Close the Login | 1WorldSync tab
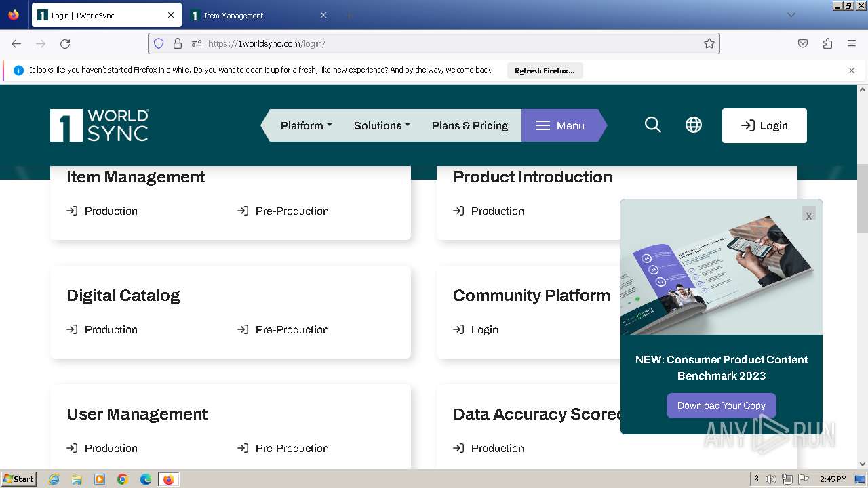 click(171, 15)
